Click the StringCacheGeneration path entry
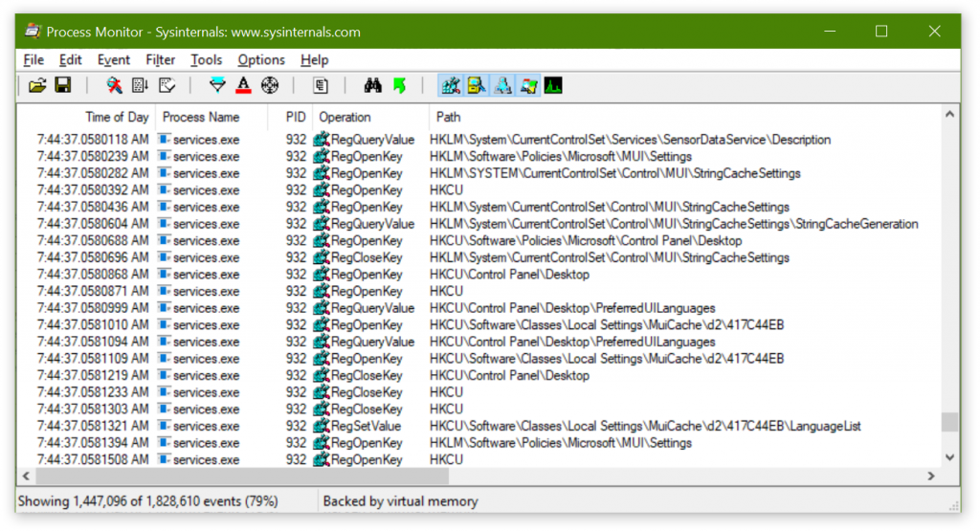 coord(674,224)
